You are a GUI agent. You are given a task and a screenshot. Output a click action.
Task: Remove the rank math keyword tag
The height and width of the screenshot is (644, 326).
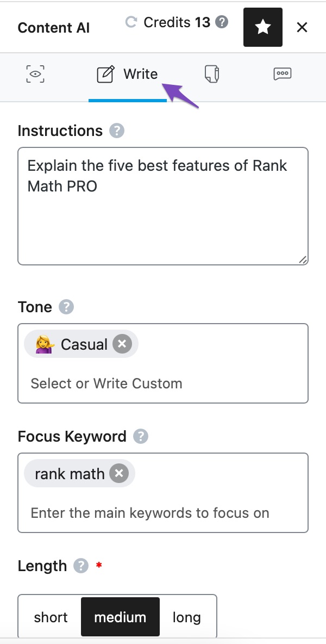tap(118, 473)
